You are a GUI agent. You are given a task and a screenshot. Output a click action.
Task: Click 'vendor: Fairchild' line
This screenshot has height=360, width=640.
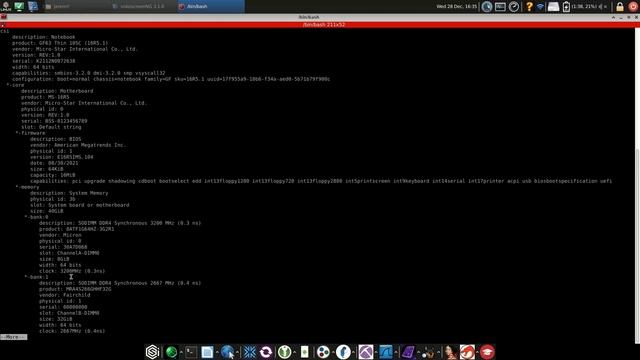(x=64, y=295)
